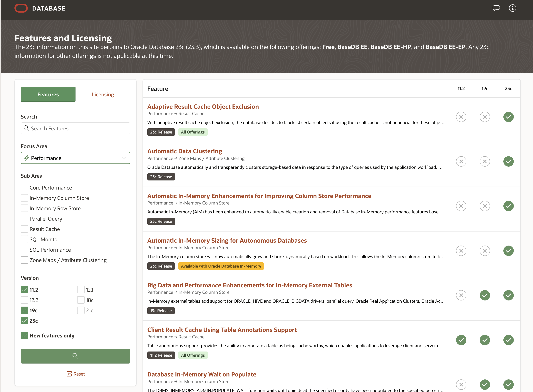Enable the In-Memory Column Store checkbox
Viewport: 533px width, 392px height.
(x=24, y=198)
